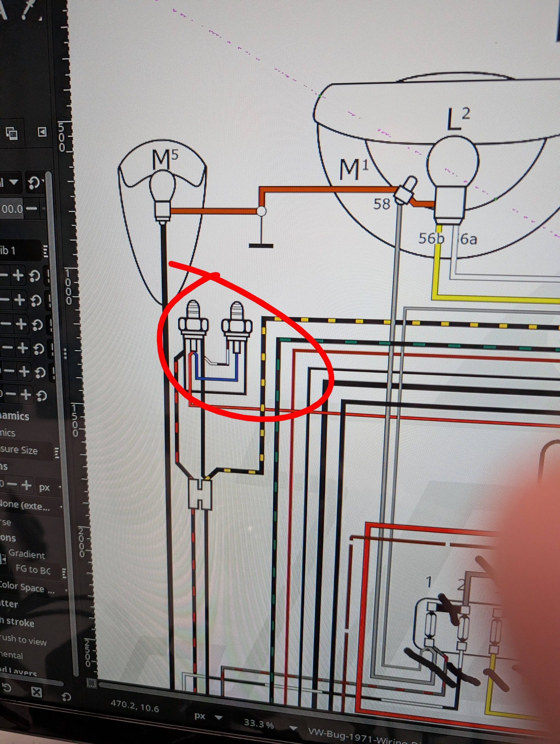The image size is (560, 744).
Task: Delete the tool preset using the X icon
Action: click(x=36, y=692)
